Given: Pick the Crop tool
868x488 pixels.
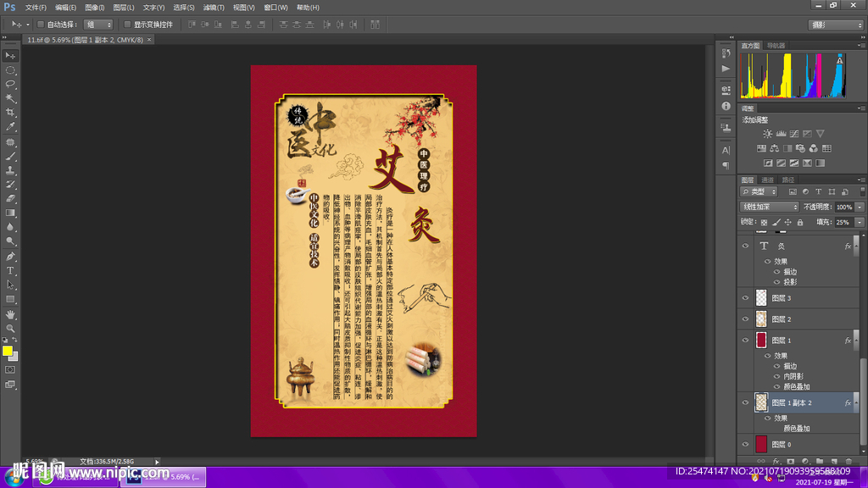Looking at the screenshot, I should [x=10, y=113].
